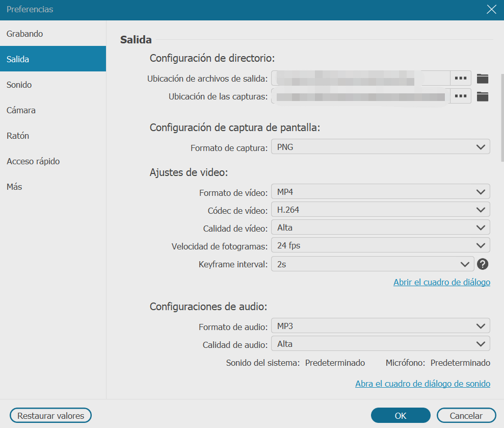Go to Grabando section
The height and width of the screenshot is (428, 504).
pyautogui.click(x=53, y=34)
